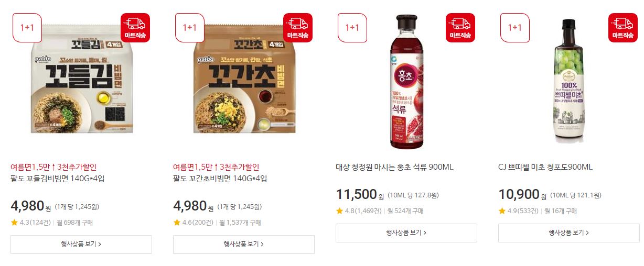Click 행사상품 보기 under 쁘띠첼 미초

click(569, 232)
